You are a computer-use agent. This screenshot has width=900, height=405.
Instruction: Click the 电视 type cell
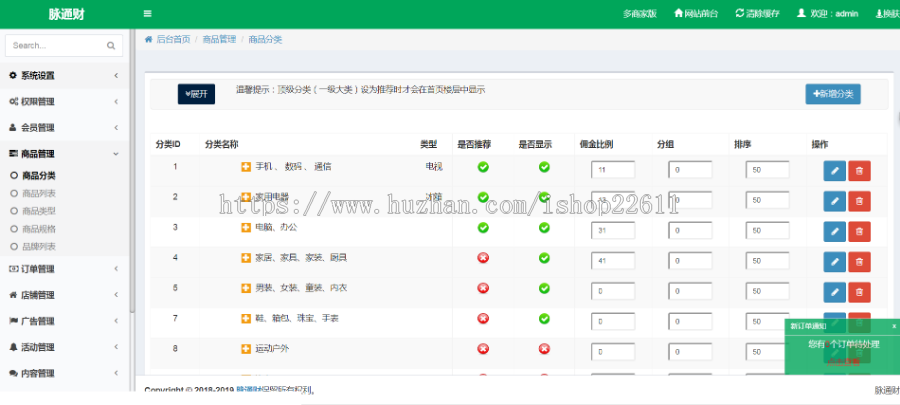click(433, 167)
